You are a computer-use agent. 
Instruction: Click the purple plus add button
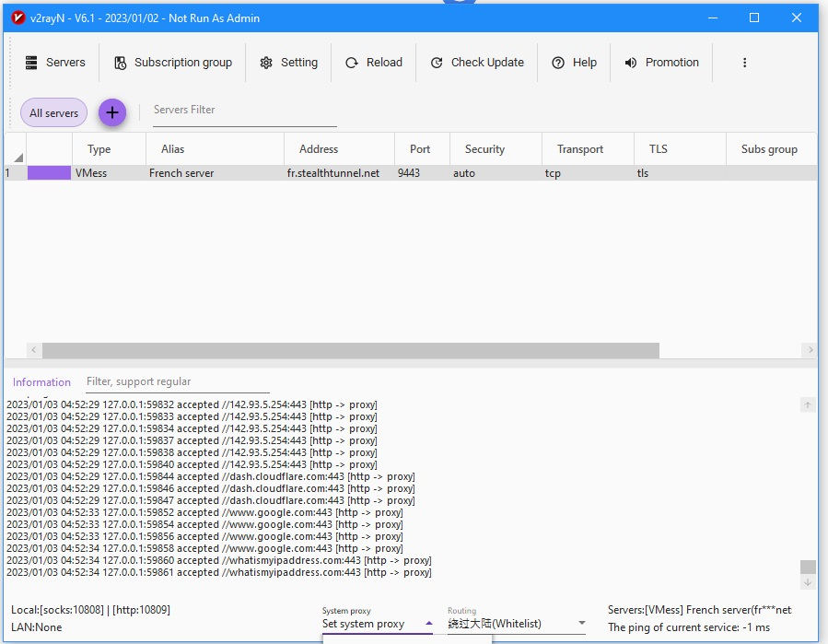(112, 112)
